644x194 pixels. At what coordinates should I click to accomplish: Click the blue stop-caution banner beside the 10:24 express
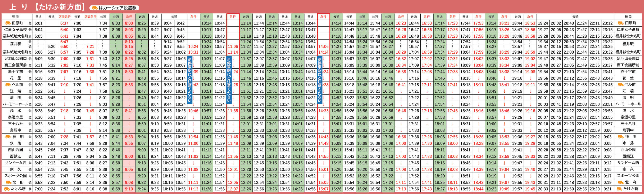pos(190,80)
